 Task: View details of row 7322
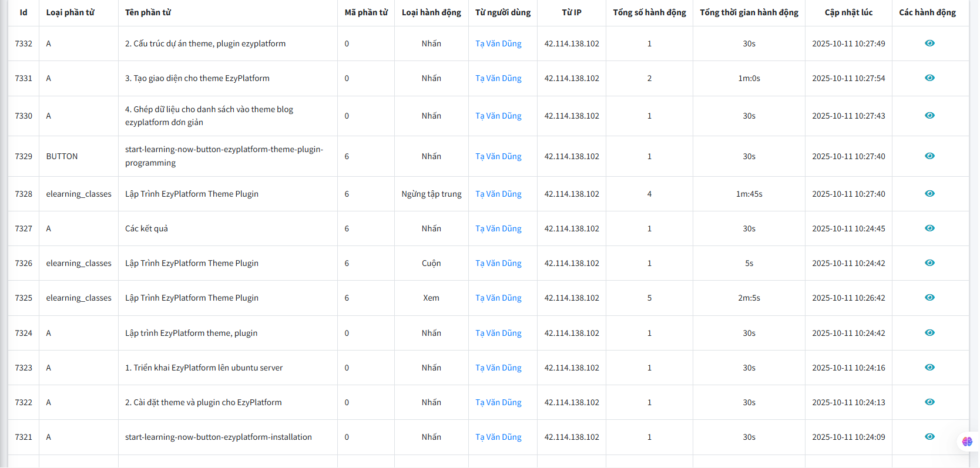coord(929,402)
